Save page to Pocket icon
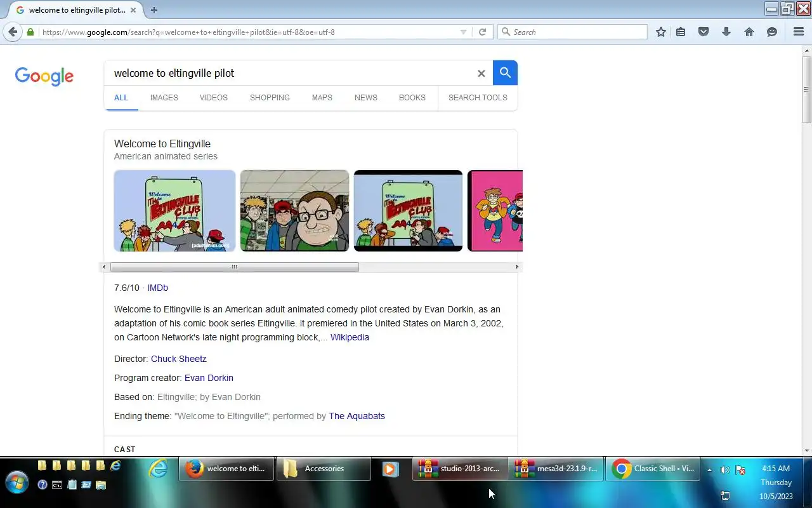 click(704, 32)
